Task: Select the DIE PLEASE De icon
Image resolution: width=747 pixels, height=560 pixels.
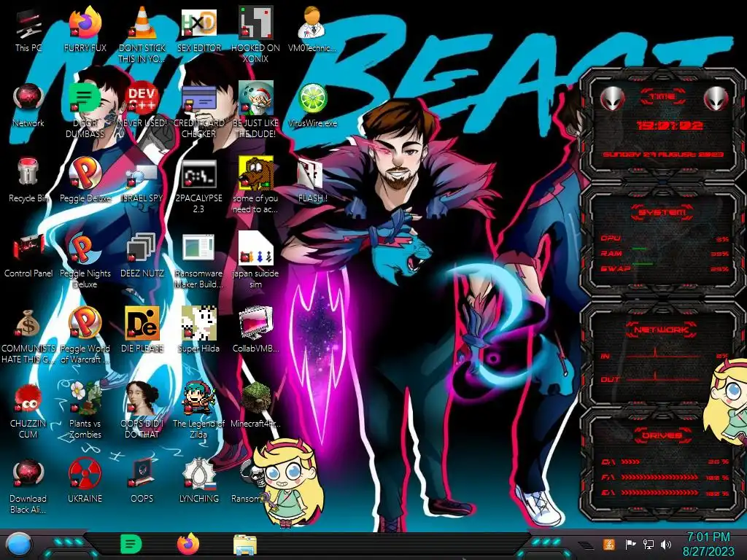Action: [142, 330]
